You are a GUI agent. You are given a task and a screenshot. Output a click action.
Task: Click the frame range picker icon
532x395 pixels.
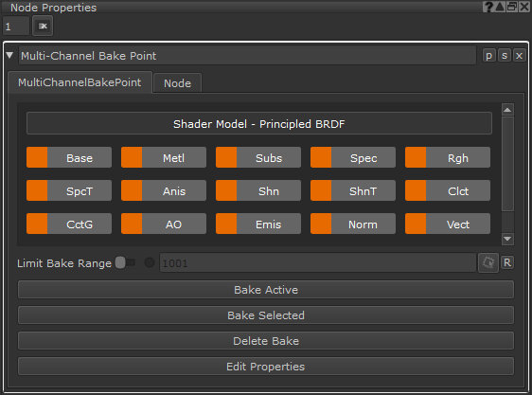click(x=488, y=262)
